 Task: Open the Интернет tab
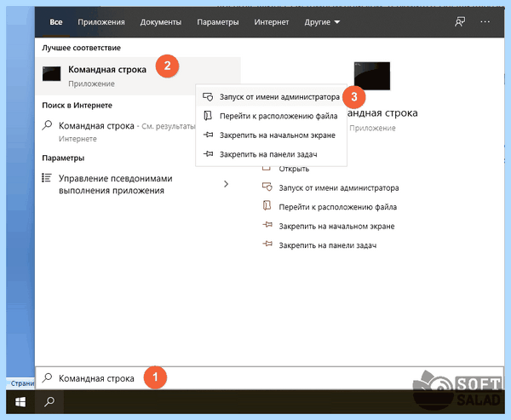click(271, 22)
